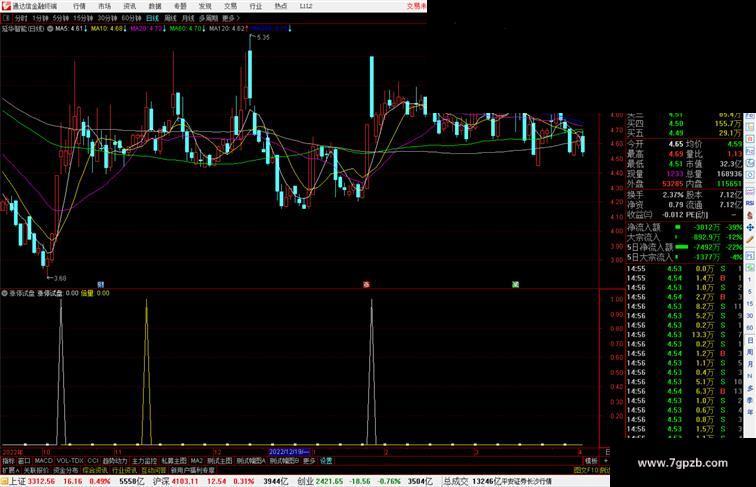Click the blue crosshair move icon
This screenshot has height=487, width=756.
(750, 228)
